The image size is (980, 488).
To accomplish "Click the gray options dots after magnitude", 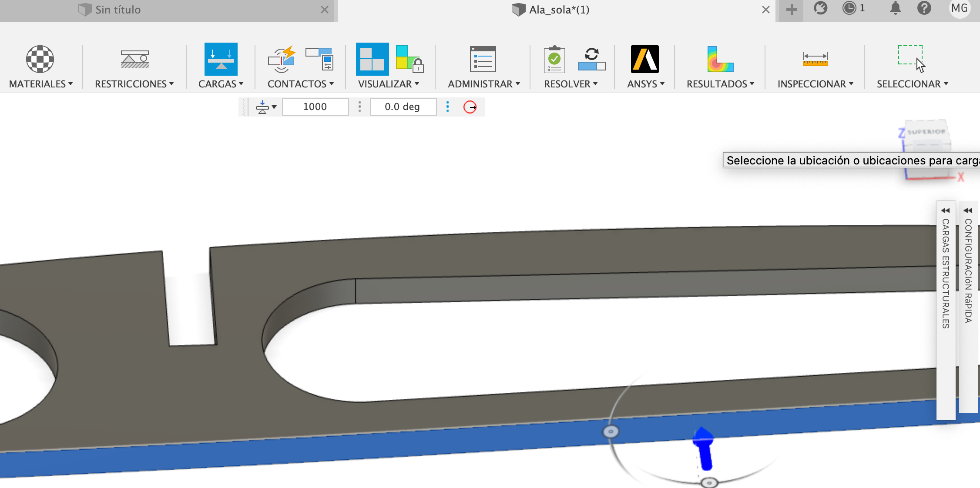I will (359, 107).
